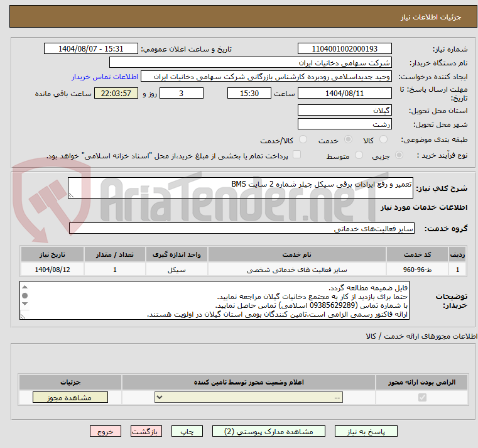Click resize handle of توضیحات خریدار textarea
Image resolution: width=478 pixels, height=448 pixels.
point(23,316)
